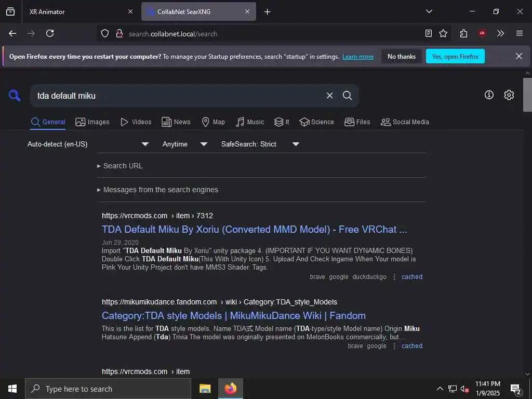This screenshot has height=399, width=532.
Task: Open a new tab with plus
Action: [x=268, y=12]
